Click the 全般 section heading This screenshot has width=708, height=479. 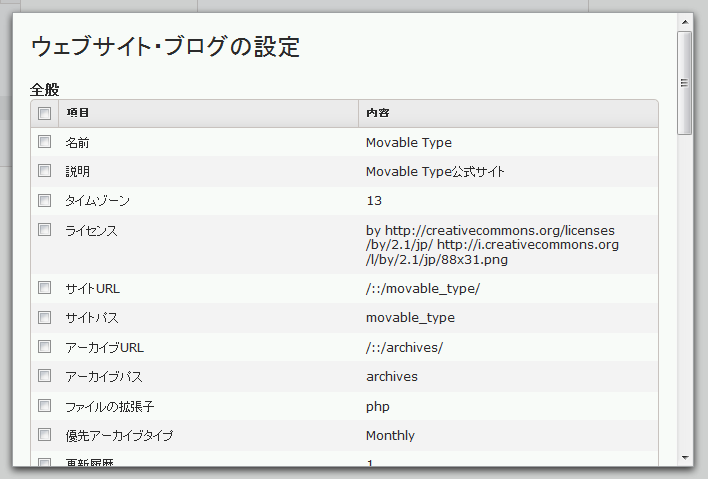45,89
